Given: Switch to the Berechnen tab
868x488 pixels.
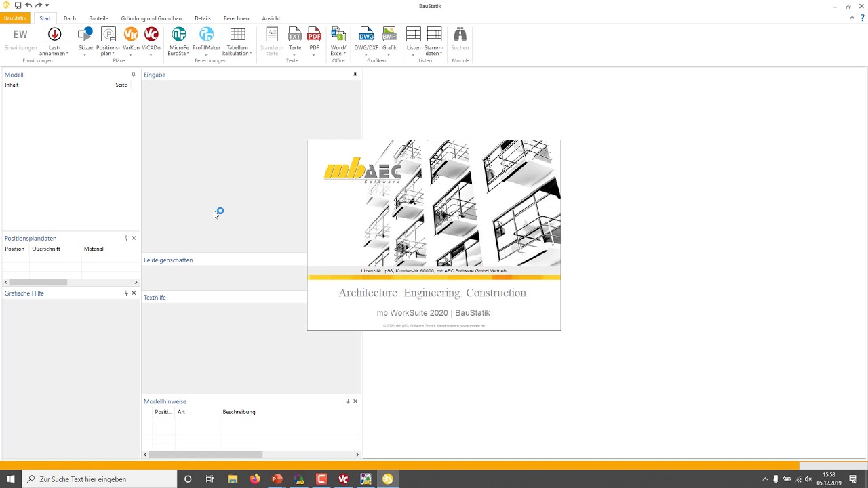Looking at the screenshot, I should click(236, 18).
